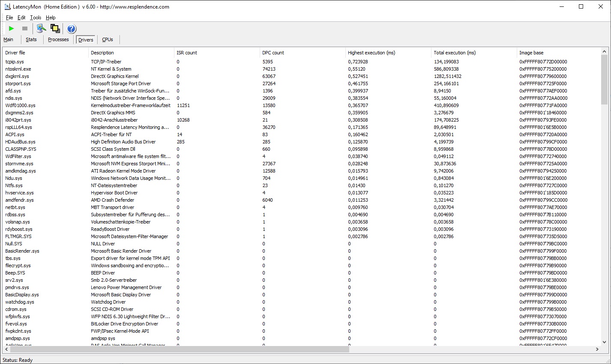Open the computer-with-pencil toolbar icon

pos(41,29)
